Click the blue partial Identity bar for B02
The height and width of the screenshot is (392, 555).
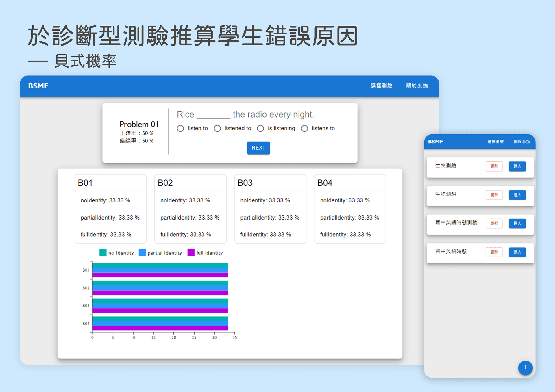coord(160,288)
